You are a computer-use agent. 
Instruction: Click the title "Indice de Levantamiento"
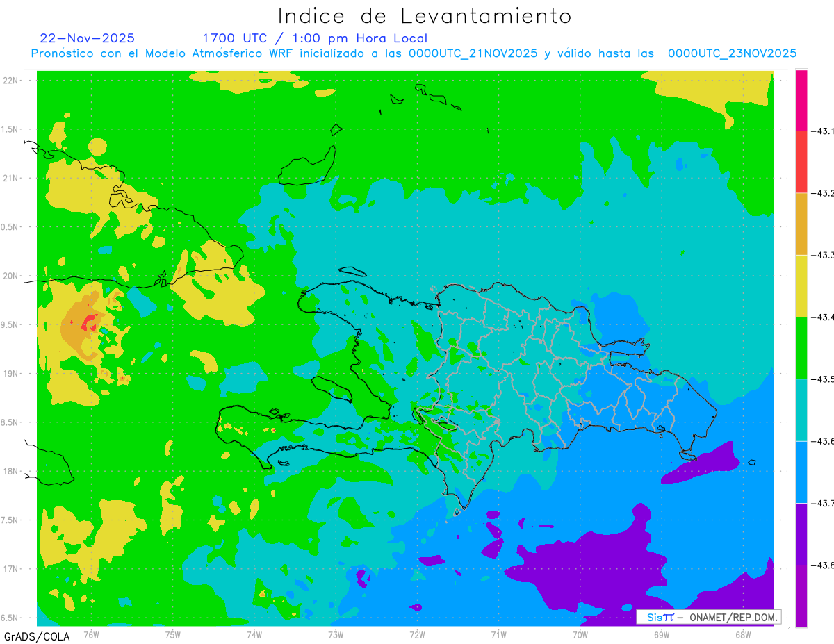point(424,16)
